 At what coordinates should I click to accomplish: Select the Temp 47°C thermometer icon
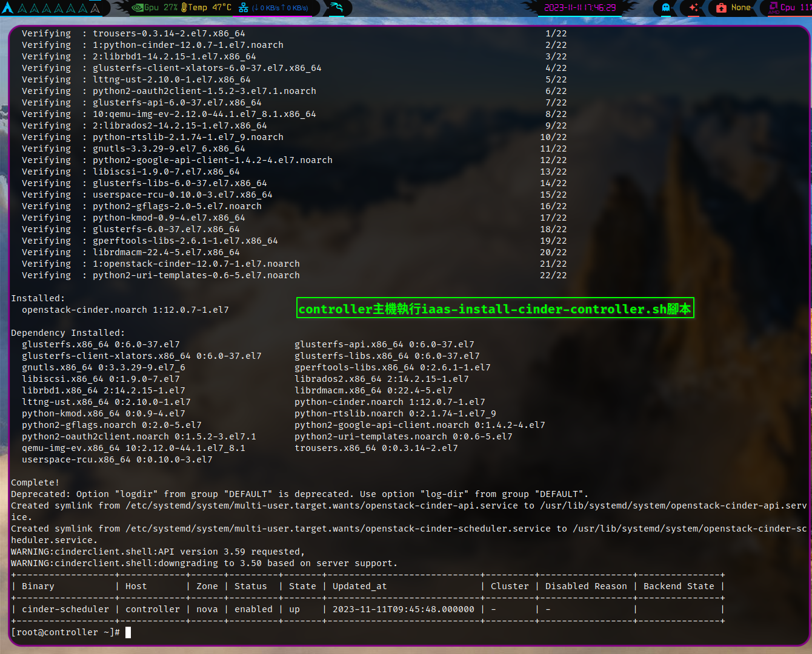pyautogui.click(x=183, y=8)
